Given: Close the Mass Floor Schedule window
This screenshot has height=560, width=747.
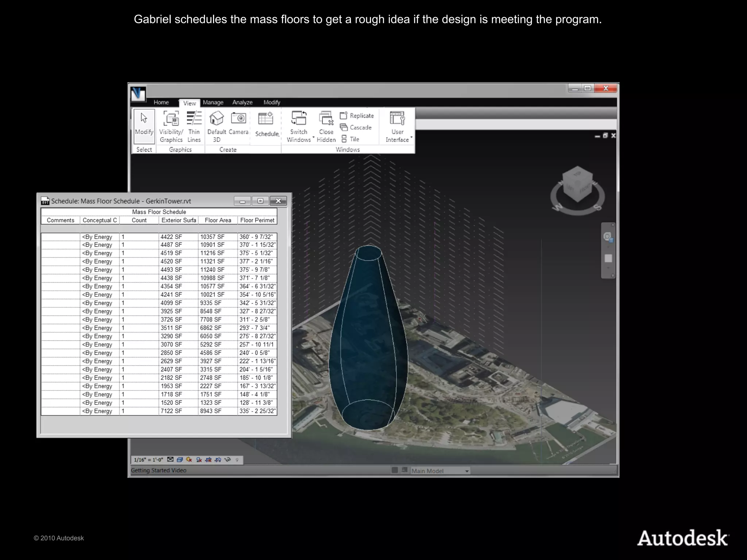Looking at the screenshot, I should (x=278, y=201).
